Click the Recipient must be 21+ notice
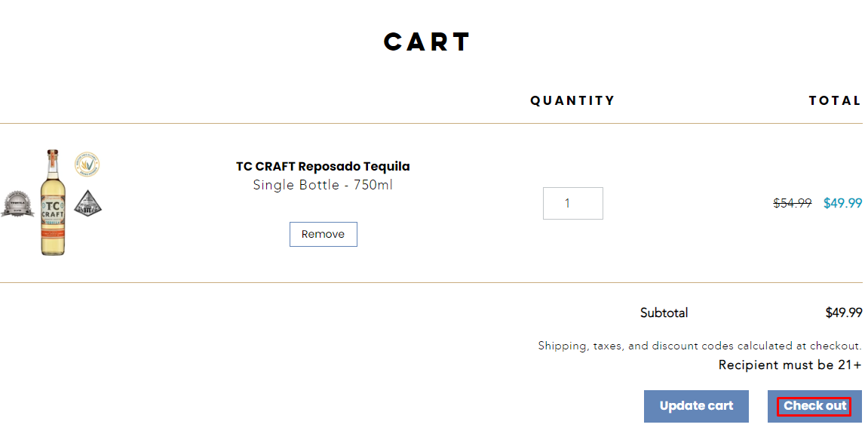The width and height of the screenshot is (868, 443). pos(790,365)
